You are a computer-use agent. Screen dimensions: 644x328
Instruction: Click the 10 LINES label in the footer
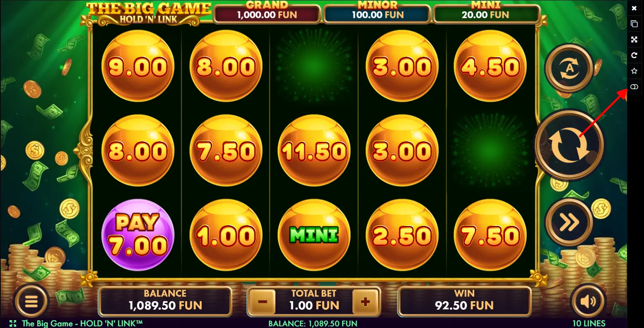[x=589, y=323]
